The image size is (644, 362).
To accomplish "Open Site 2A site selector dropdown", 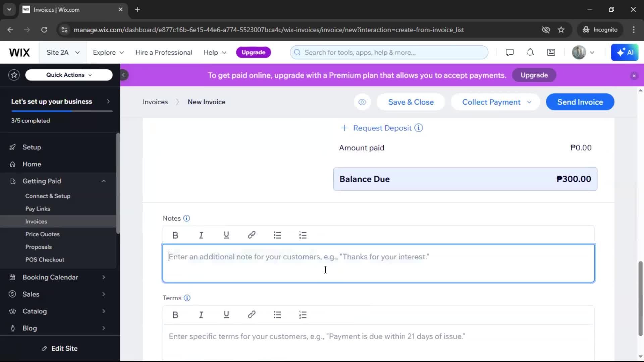I will coord(63,53).
